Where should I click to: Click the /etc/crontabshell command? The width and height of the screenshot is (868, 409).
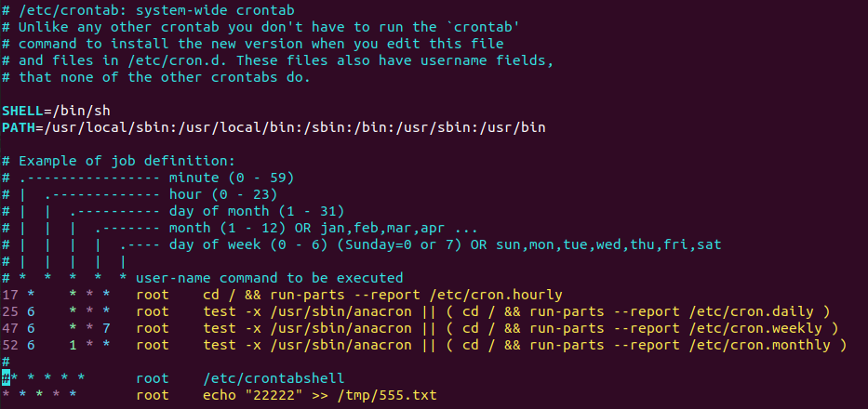274,378
